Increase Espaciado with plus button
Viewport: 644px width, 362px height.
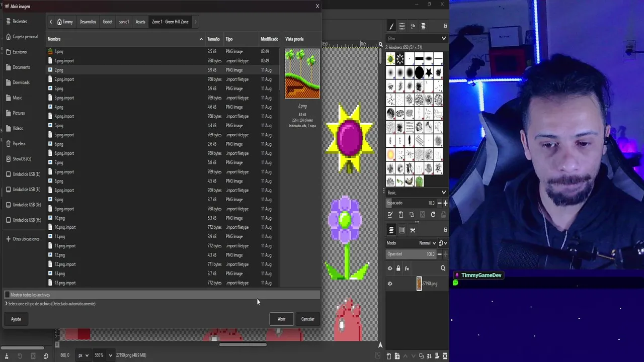click(x=445, y=203)
